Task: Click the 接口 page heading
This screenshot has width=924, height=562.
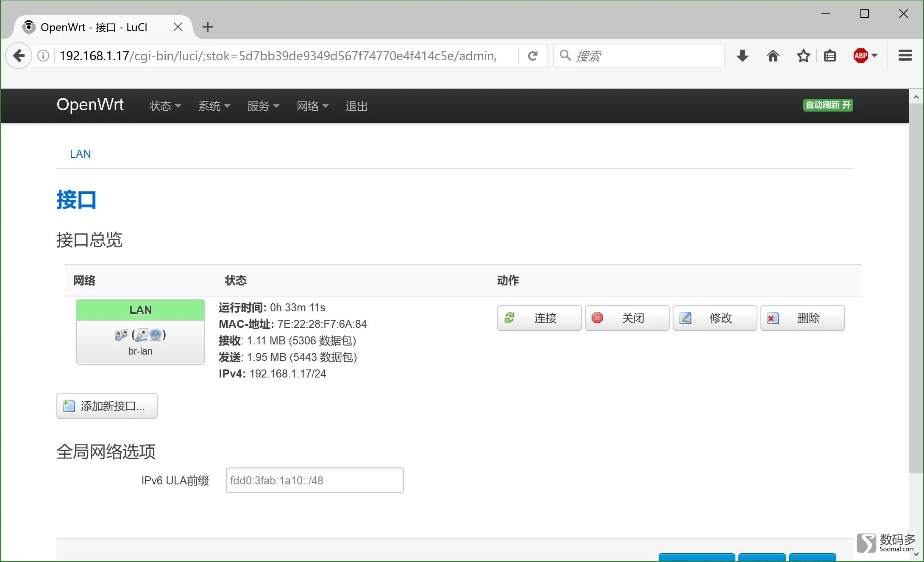Action: point(76,199)
